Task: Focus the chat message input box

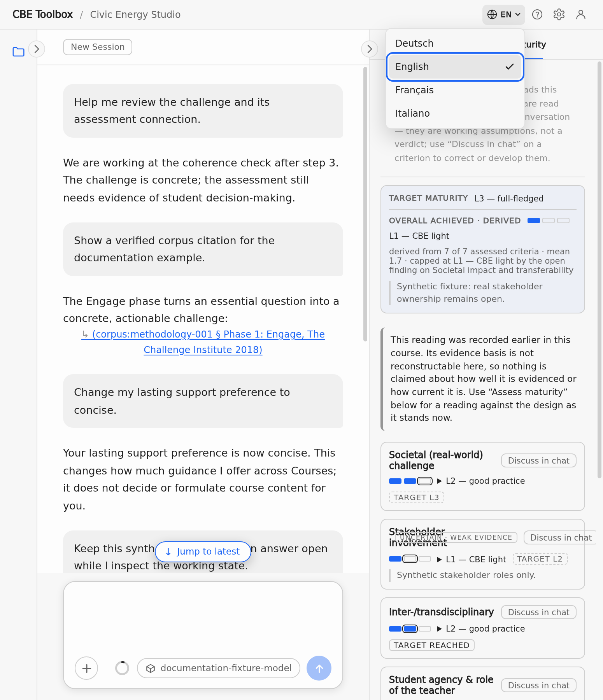Action: pyautogui.click(x=203, y=618)
